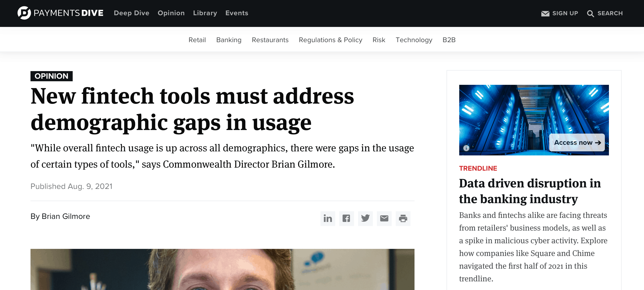Open the Restaurants topic
The image size is (644, 290).
coord(270,40)
